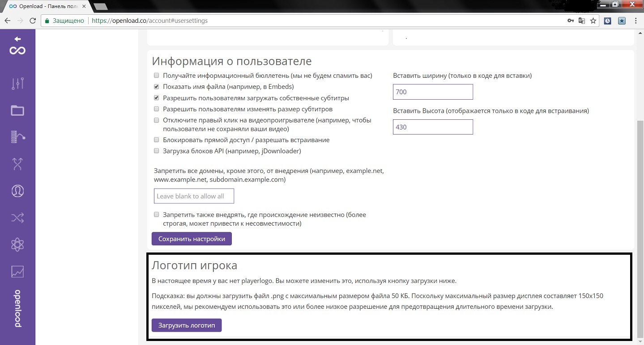Open the Chrome three-dot menu

pyautogui.click(x=636, y=21)
